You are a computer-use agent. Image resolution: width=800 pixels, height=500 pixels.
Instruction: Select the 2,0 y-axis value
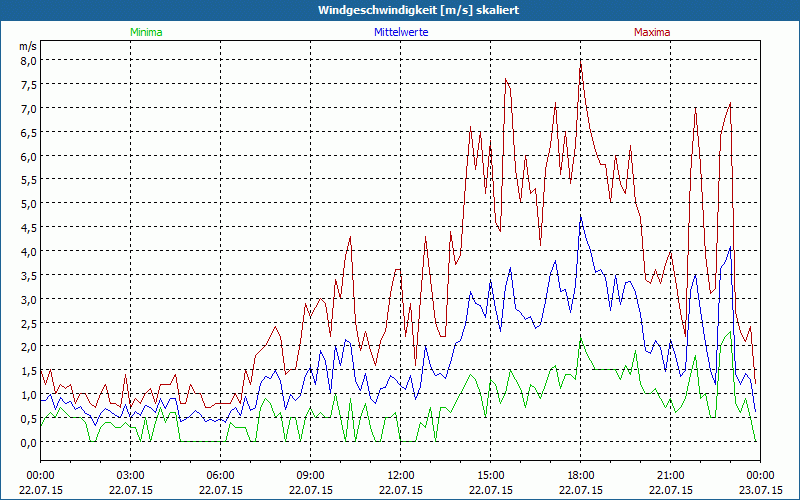point(29,347)
